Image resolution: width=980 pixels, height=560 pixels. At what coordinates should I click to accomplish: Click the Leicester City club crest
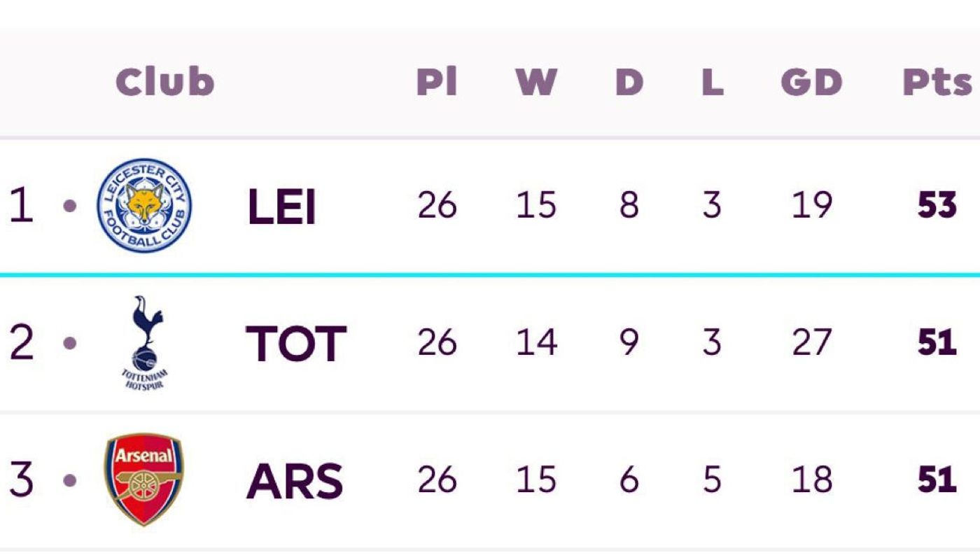click(x=144, y=205)
